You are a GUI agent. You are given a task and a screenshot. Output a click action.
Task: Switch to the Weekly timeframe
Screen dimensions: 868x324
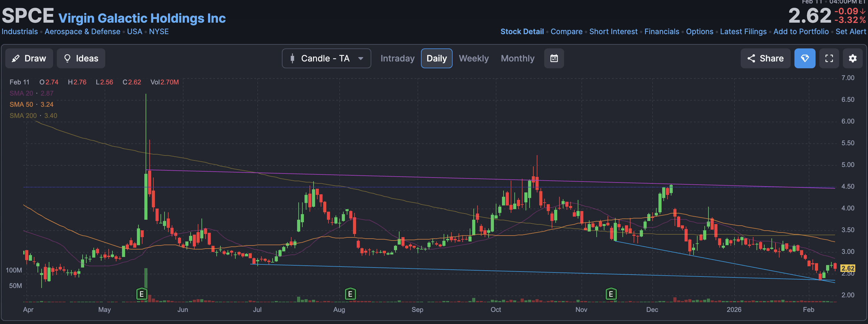pos(473,58)
